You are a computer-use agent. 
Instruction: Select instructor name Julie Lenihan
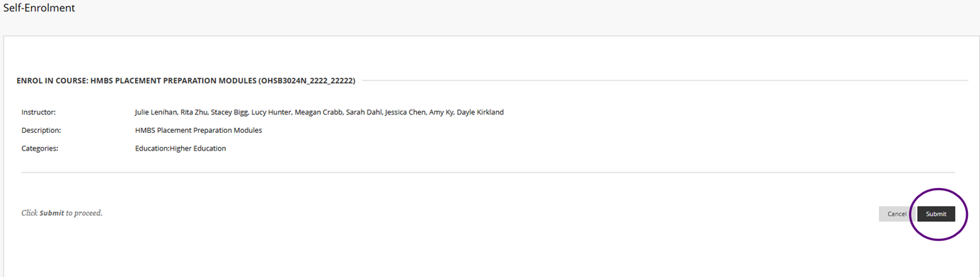[x=156, y=112]
